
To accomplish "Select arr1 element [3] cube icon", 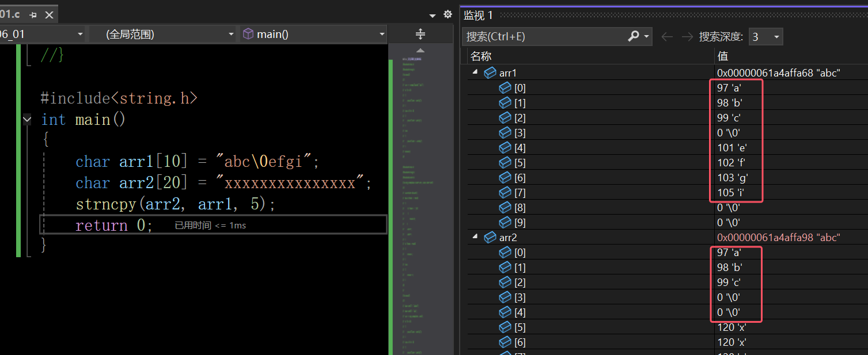I will pos(505,132).
